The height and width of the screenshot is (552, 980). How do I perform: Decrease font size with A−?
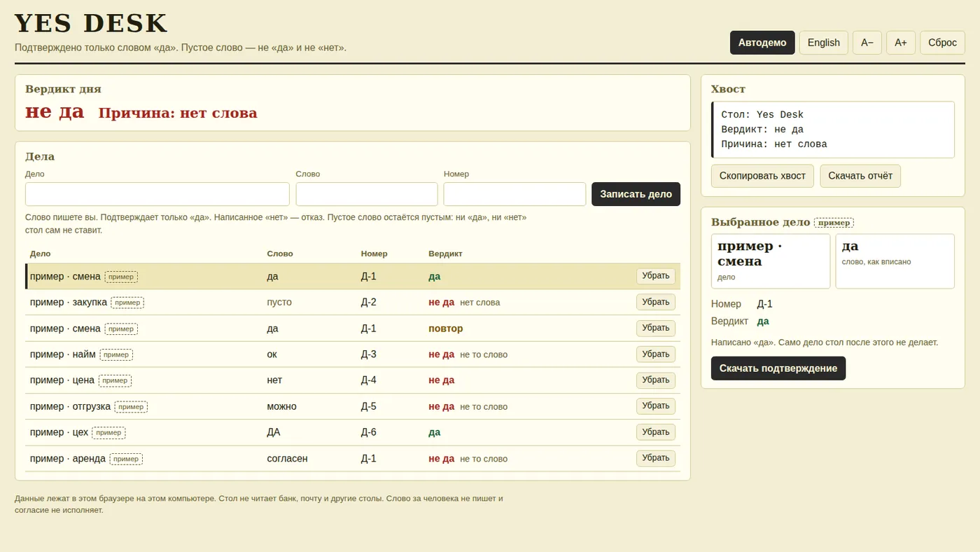pos(867,43)
